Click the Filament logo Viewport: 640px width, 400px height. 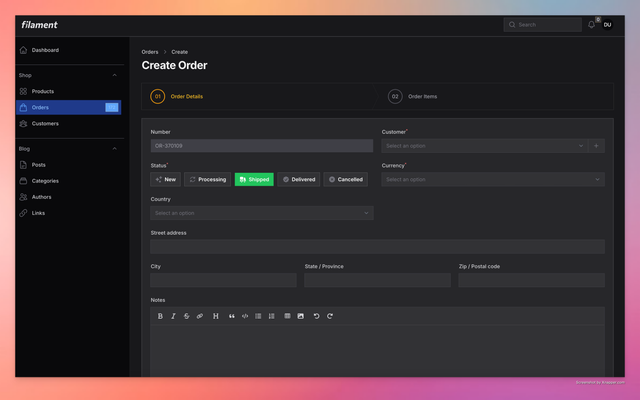[39, 25]
